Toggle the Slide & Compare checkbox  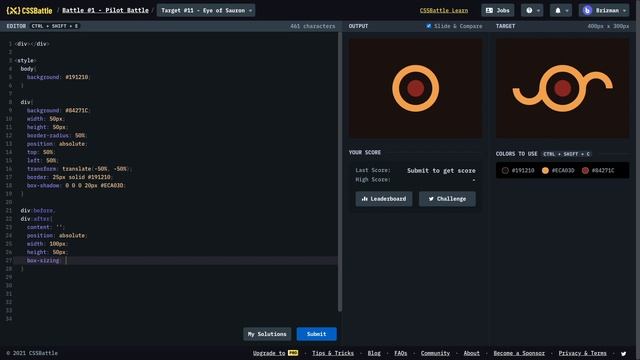429,26
